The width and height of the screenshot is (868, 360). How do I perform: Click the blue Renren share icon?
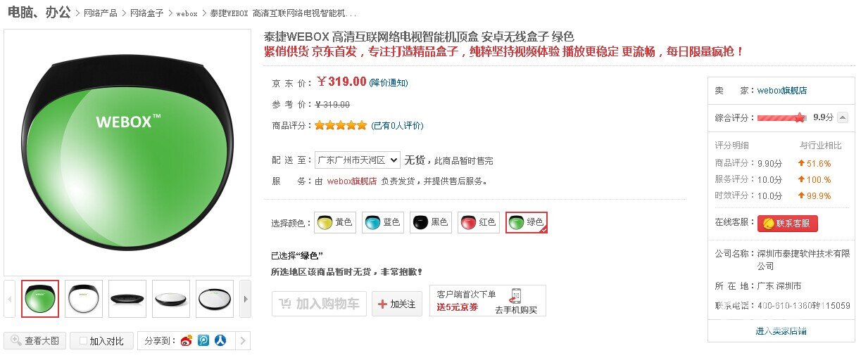pos(221,341)
